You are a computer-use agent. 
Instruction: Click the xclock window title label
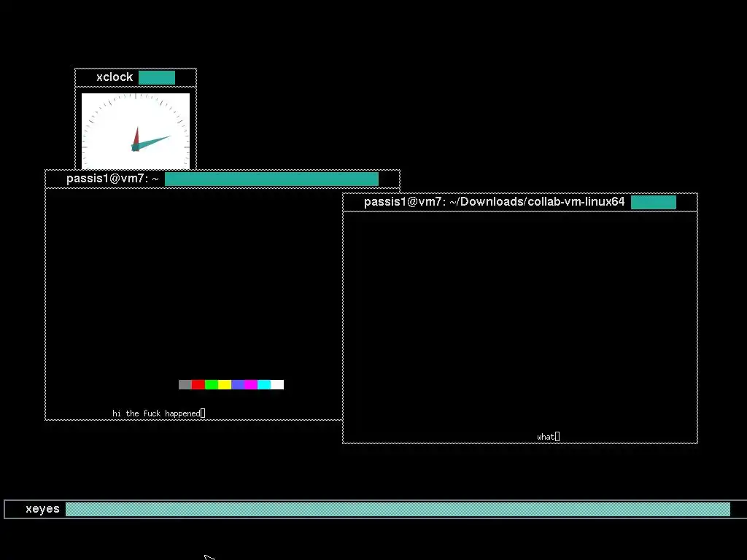point(115,77)
